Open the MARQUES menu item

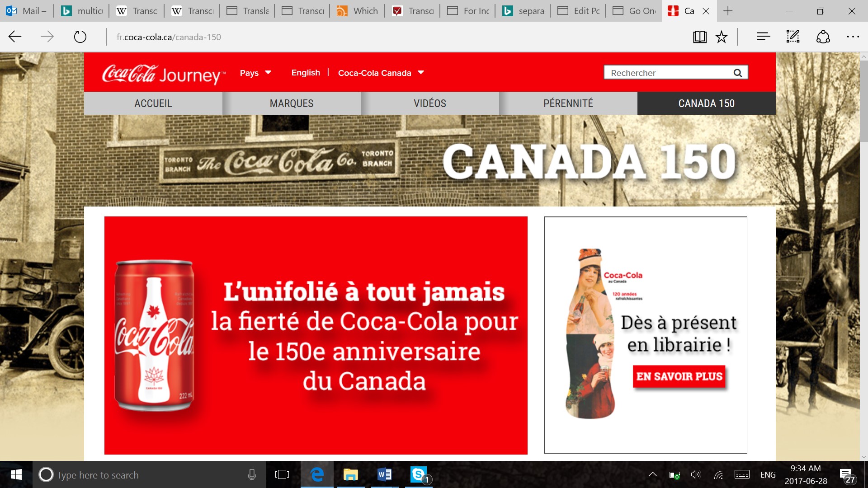[292, 103]
